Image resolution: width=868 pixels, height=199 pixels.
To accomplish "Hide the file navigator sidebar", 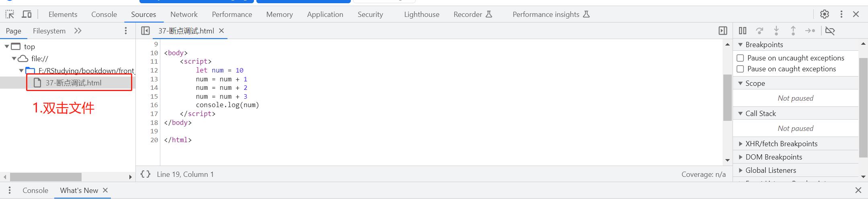I will tap(145, 31).
